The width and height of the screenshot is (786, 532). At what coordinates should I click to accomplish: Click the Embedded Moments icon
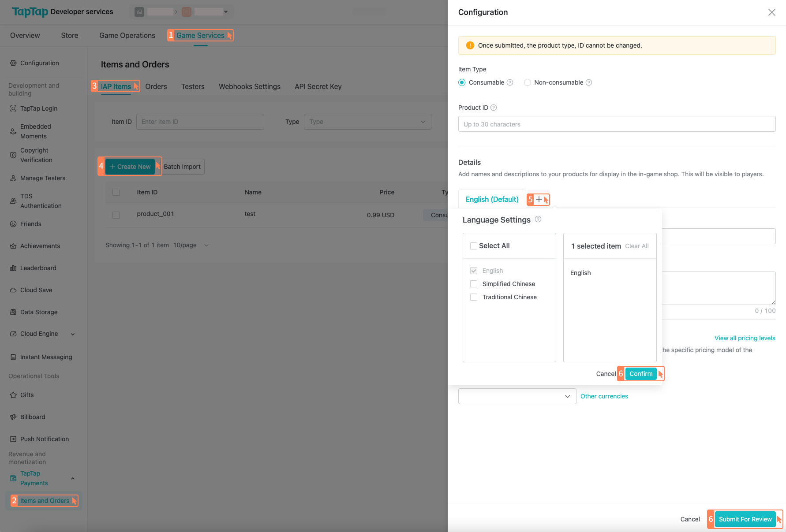[x=13, y=131]
